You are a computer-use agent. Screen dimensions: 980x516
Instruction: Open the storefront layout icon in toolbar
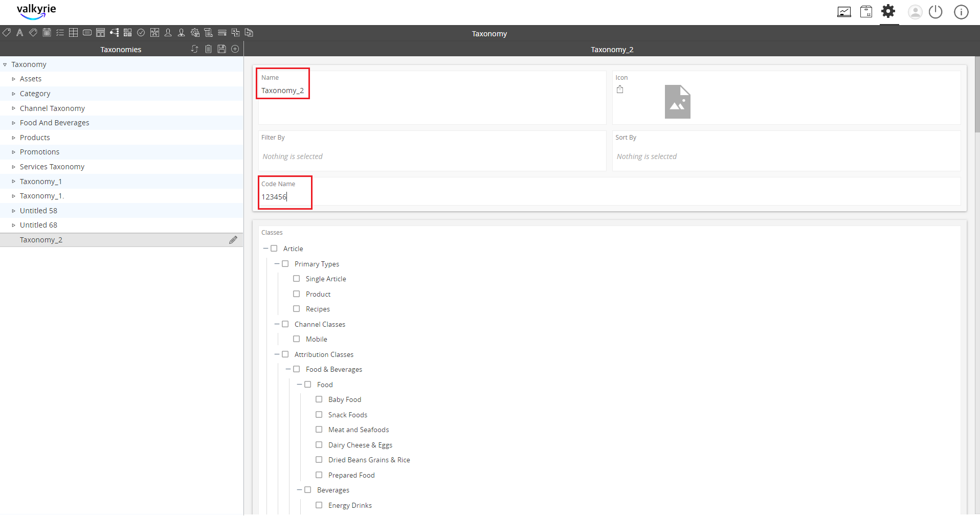pos(101,33)
